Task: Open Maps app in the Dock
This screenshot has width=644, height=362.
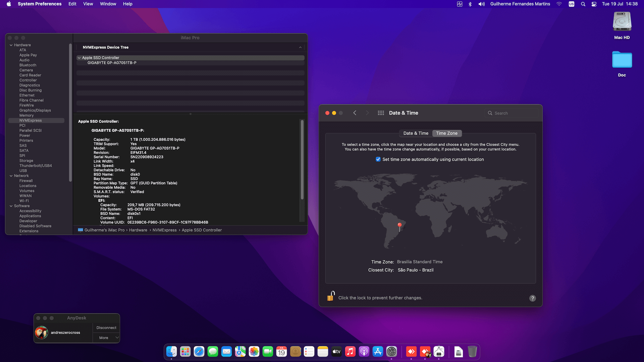Action: coord(240,352)
